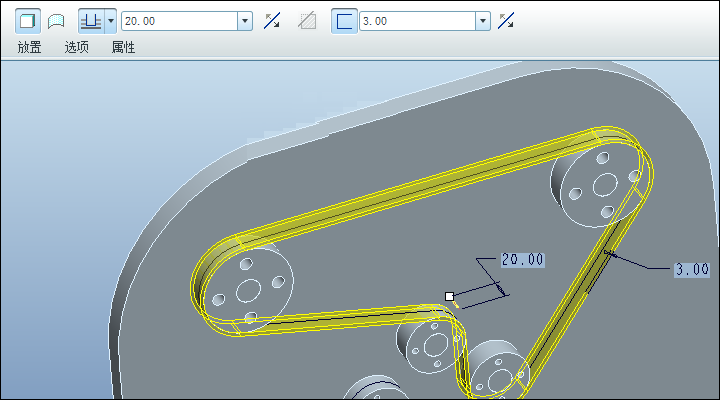Select the extrude as surface icon
This screenshot has width=720, height=400.
[56, 21]
